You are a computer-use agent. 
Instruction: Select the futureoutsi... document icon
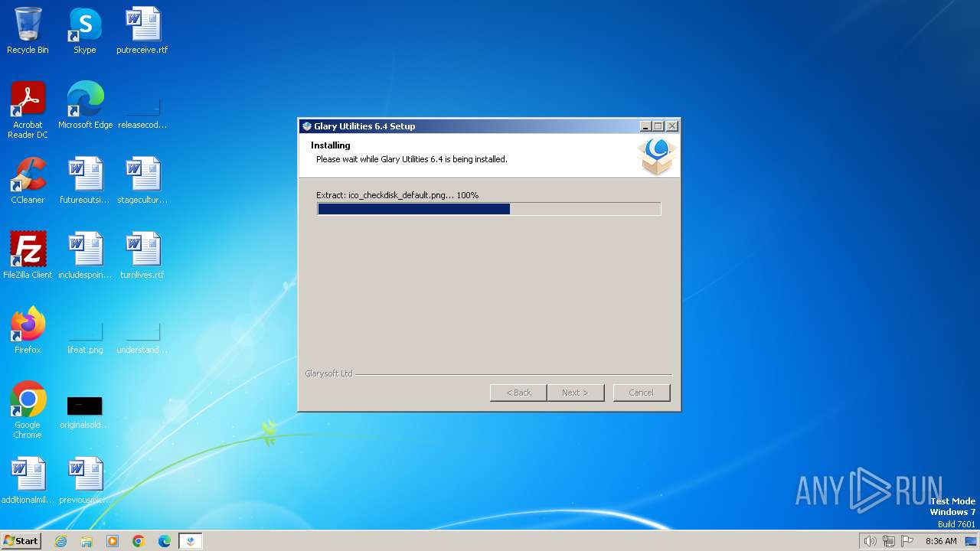click(85, 181)
